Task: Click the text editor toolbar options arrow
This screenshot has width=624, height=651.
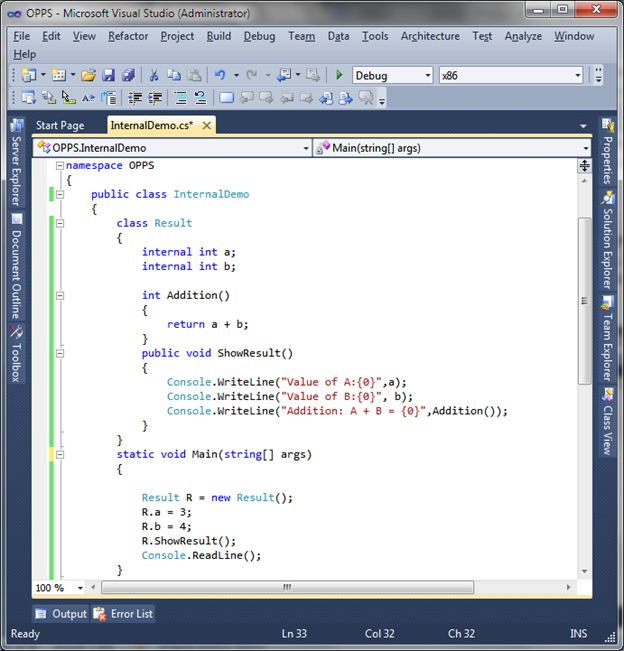Action: (x=382, y=99)
